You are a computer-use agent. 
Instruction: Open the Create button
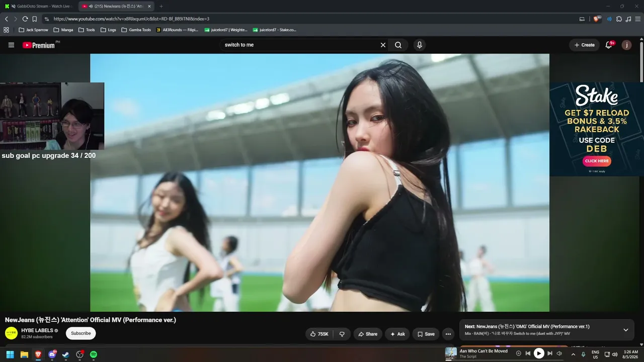pyautogui.click(x=585, y=45)
